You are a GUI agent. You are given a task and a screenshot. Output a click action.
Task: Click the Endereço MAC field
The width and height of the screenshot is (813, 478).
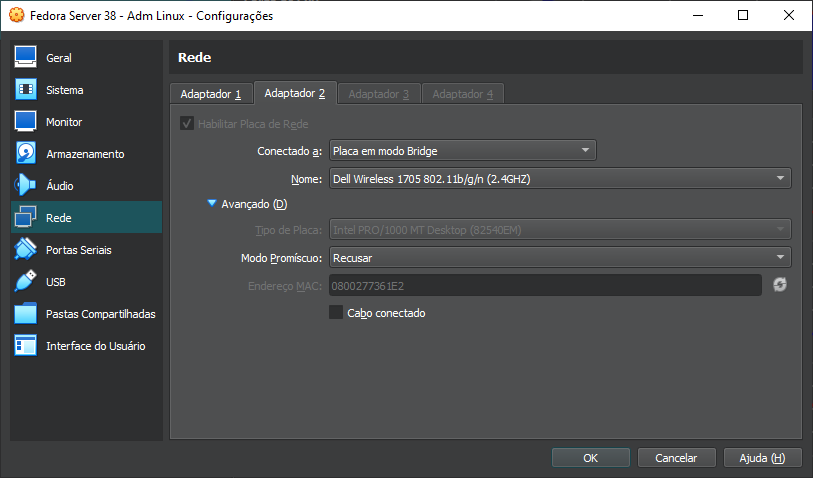pyautogui.click(x=545, y=286)
